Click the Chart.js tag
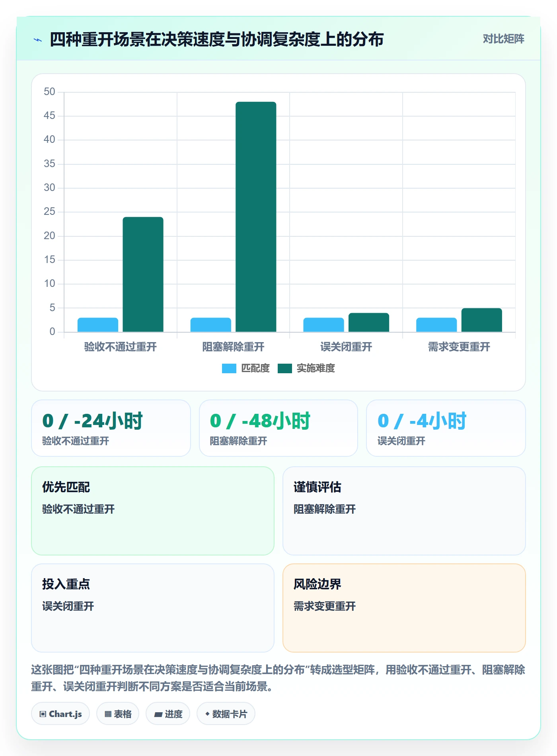 (60, 714)
